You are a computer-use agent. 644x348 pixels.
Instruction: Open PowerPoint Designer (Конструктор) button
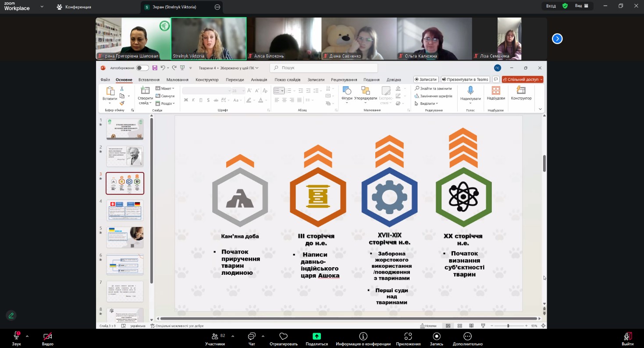521,90
